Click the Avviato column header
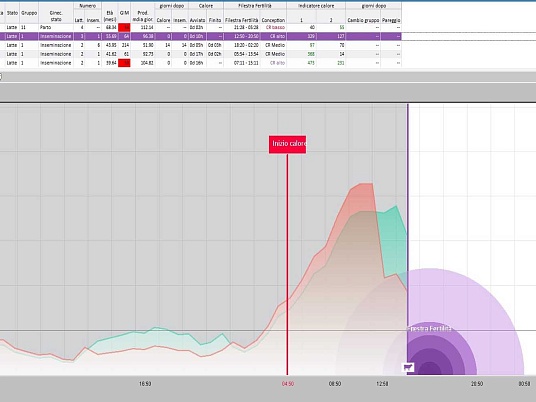 (198, 20)
